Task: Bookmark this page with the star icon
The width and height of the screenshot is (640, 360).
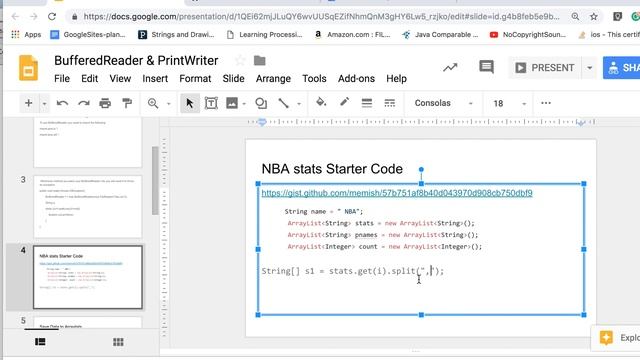Action: pyautogui.click(x=593, y=17)
